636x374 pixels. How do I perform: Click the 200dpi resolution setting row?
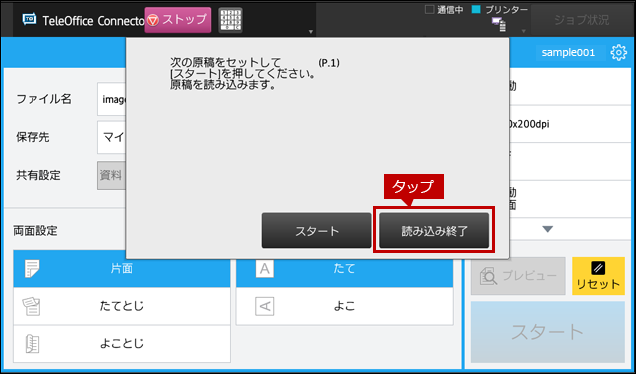click(x=570, y=124)
